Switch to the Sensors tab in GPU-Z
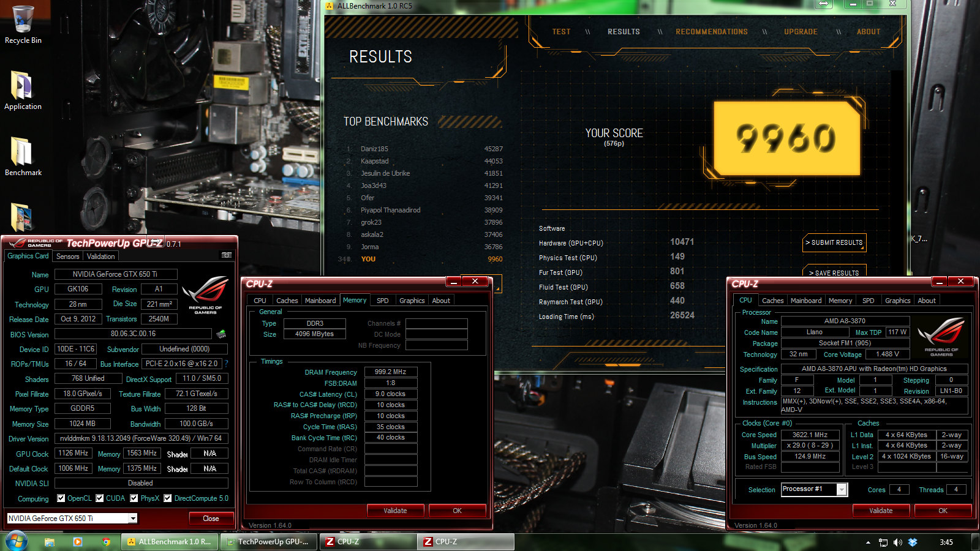The image size is (980, 551). click(68, 257)
